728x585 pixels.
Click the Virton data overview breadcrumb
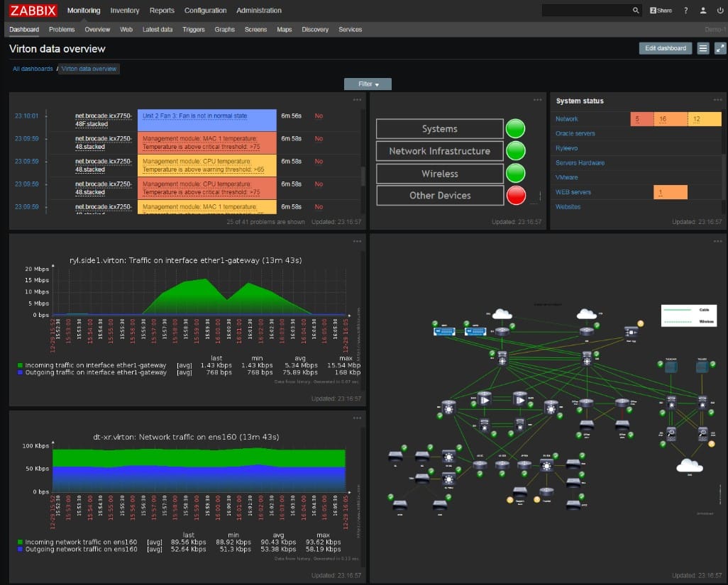[89, 69]
